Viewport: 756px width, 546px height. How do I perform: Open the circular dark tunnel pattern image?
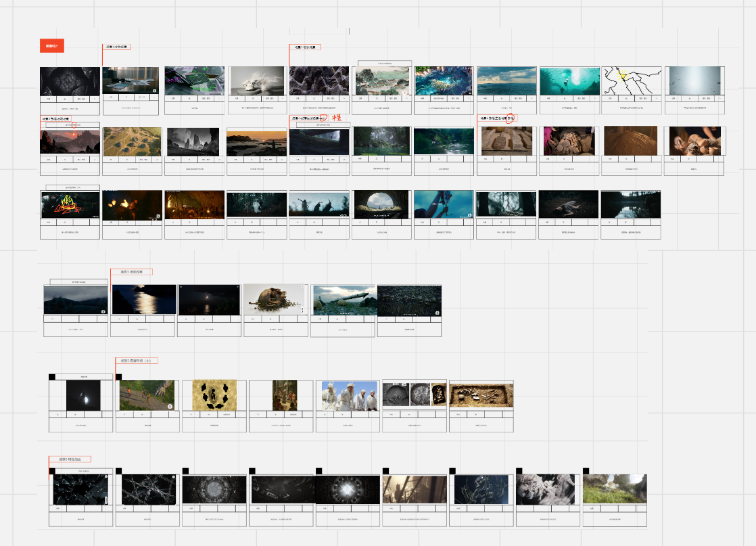pyautogui.click(x=214, y=490)
